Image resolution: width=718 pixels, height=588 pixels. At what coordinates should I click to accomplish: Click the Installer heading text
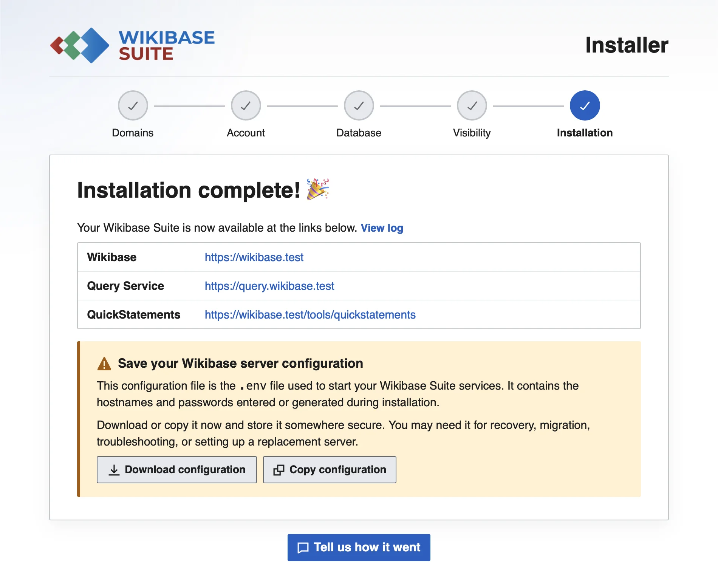tap(627, 45)
